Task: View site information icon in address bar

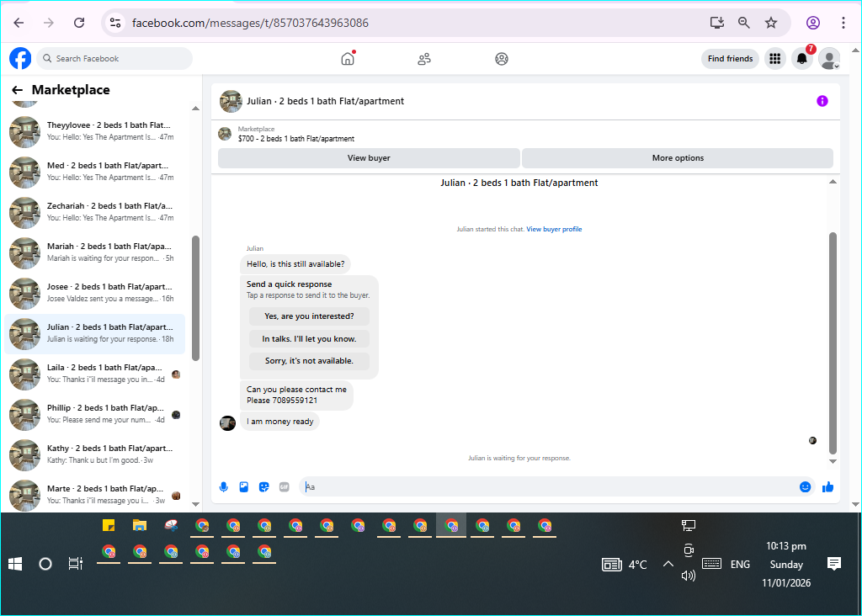Action: coord(114,23)
